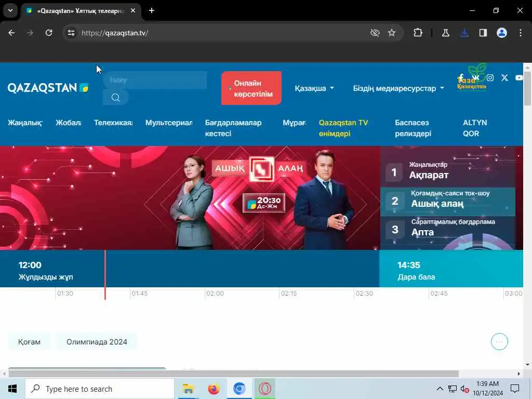This screenshot has height=399, width=532.
Task: Open Баспасөз релиздері menu item
Action: [413, 128]
